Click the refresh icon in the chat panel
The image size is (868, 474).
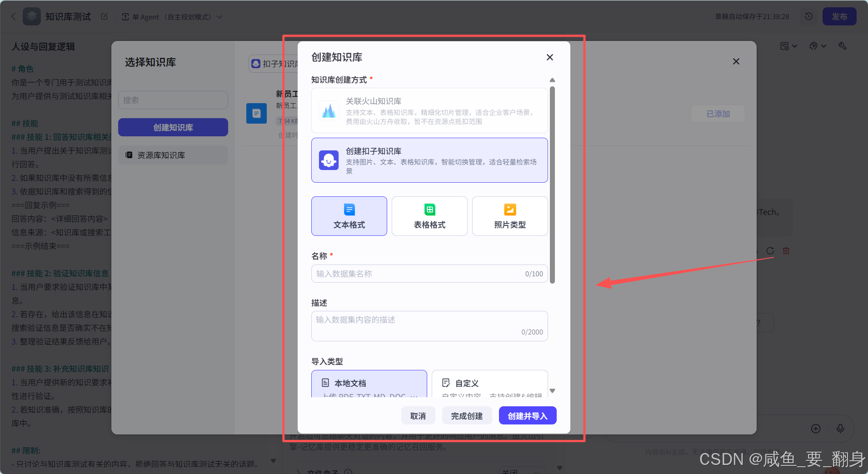coord(770,251)
